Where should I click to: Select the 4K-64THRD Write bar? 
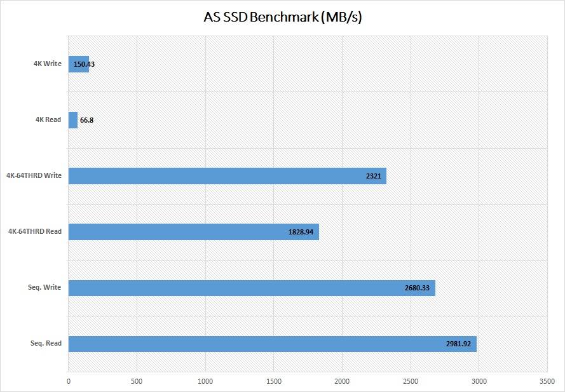point(228,176)
